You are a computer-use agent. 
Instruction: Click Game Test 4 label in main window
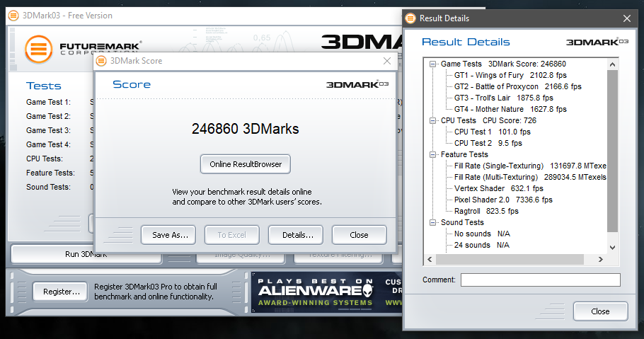coord(48,144)
